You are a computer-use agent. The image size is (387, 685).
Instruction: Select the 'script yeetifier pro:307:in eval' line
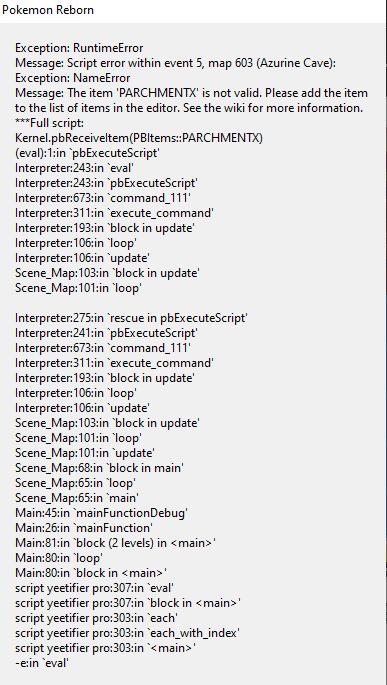click(95, 588)
